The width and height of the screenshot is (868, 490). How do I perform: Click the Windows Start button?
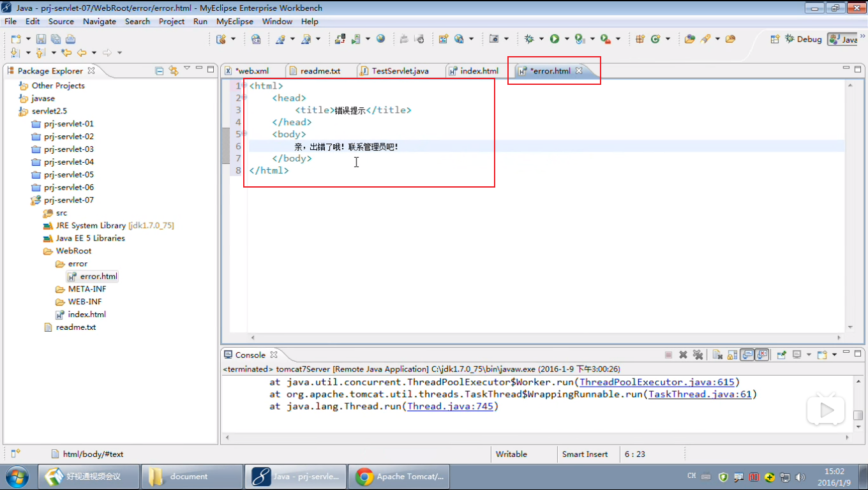click(17, 477)
